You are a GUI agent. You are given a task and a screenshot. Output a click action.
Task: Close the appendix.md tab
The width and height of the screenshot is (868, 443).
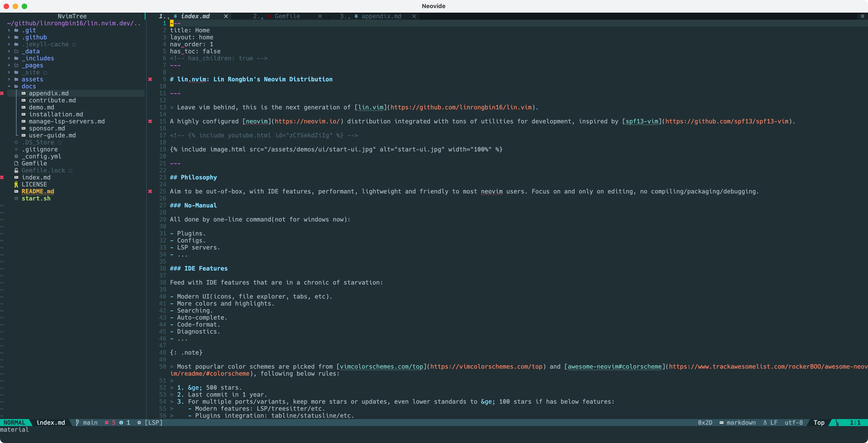[414, 16]
